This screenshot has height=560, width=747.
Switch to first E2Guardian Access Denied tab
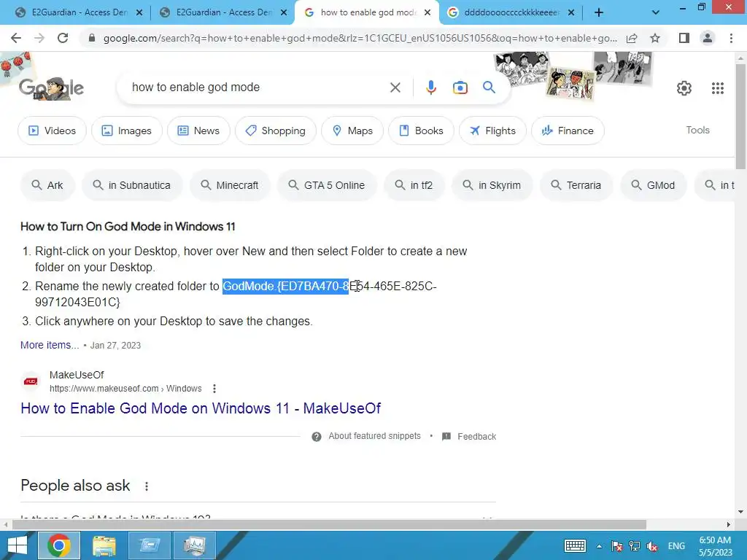click(x=79, y=12)
